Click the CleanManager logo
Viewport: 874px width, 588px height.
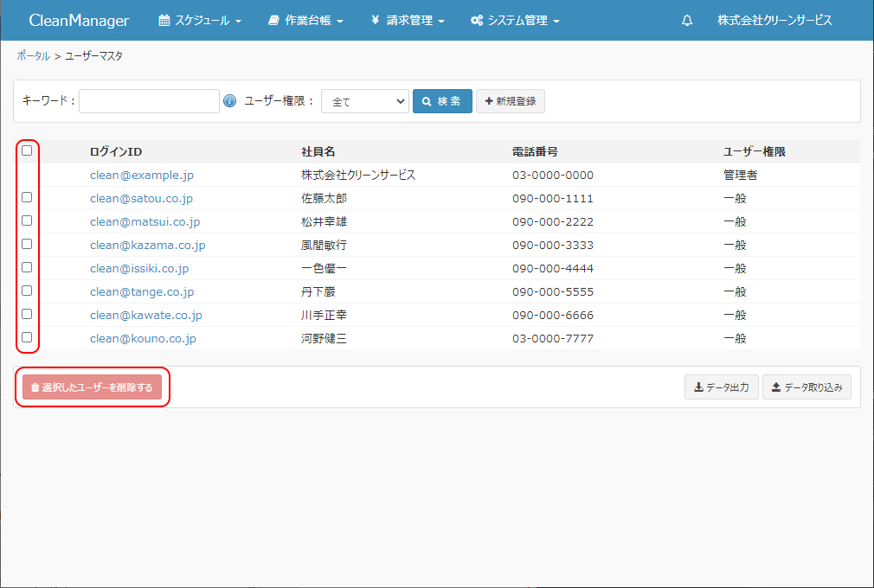79,20
